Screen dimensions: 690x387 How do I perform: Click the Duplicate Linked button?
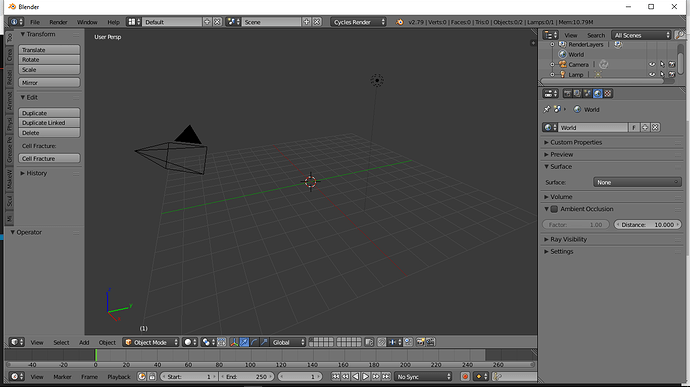pos(49,123)
